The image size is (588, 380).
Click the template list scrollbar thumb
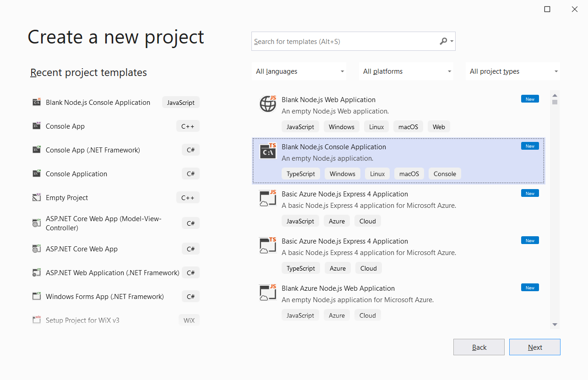point(555,102)
